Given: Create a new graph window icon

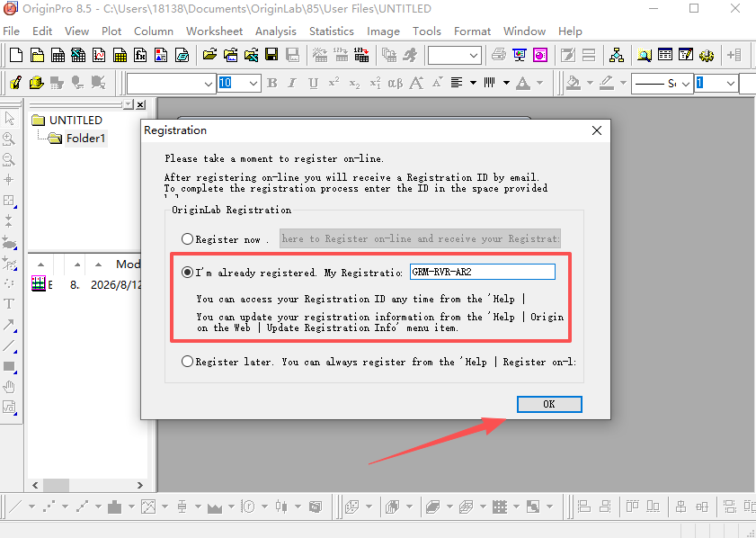Looking at the screenshot, I should [99, 55].
